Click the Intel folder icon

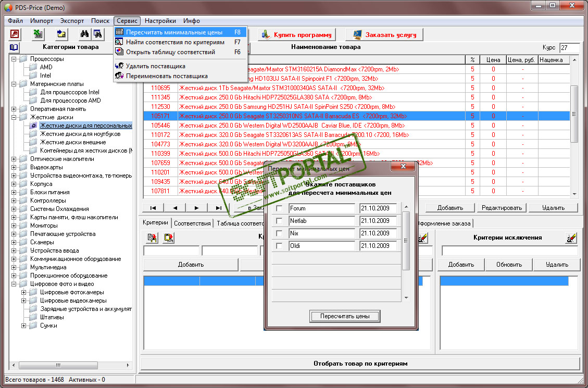pos(33,76)
